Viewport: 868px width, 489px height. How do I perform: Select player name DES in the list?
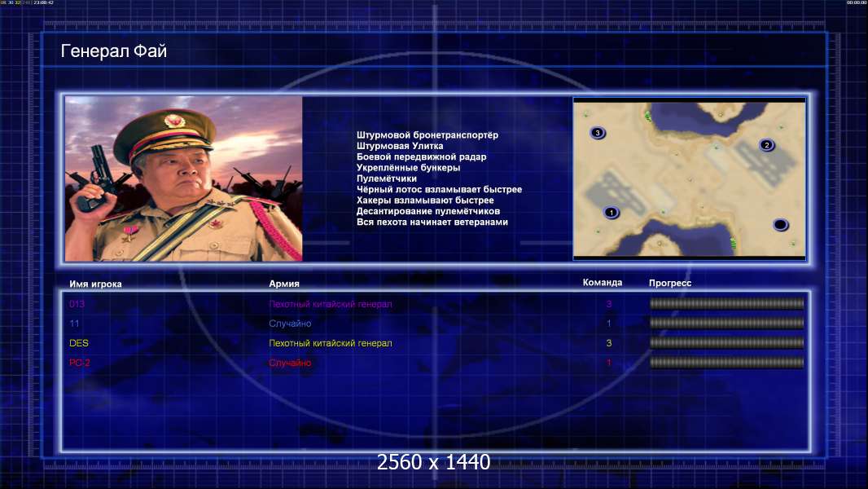pos(79,343)
